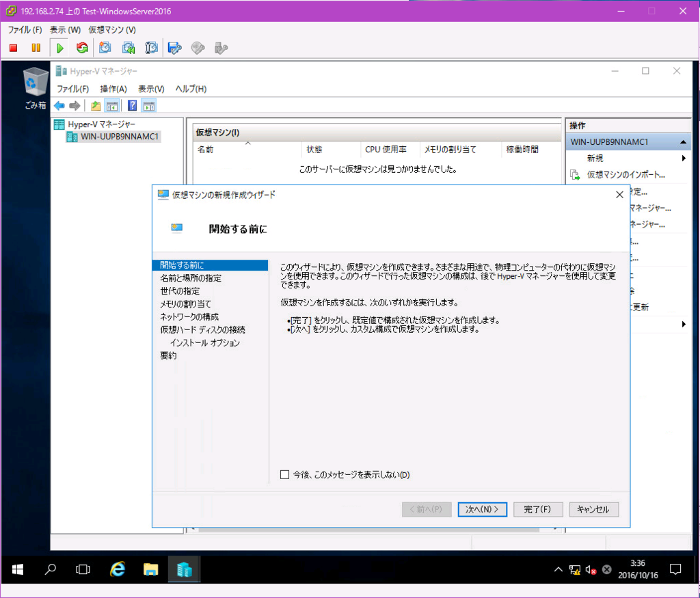The width and height of the screenshot is (700, 598).
Task: Cancel the wizard with キャンセル
Action: click(x=593, y=509)
